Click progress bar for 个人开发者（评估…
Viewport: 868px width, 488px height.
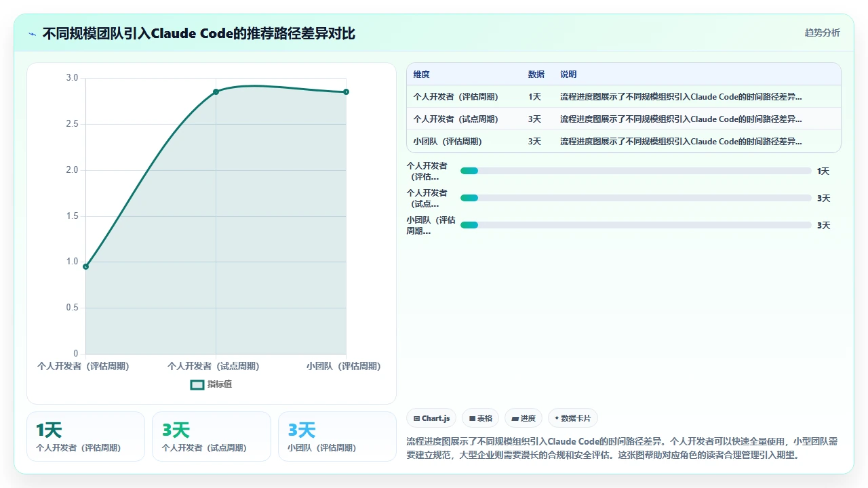click(x=636, y=171)
